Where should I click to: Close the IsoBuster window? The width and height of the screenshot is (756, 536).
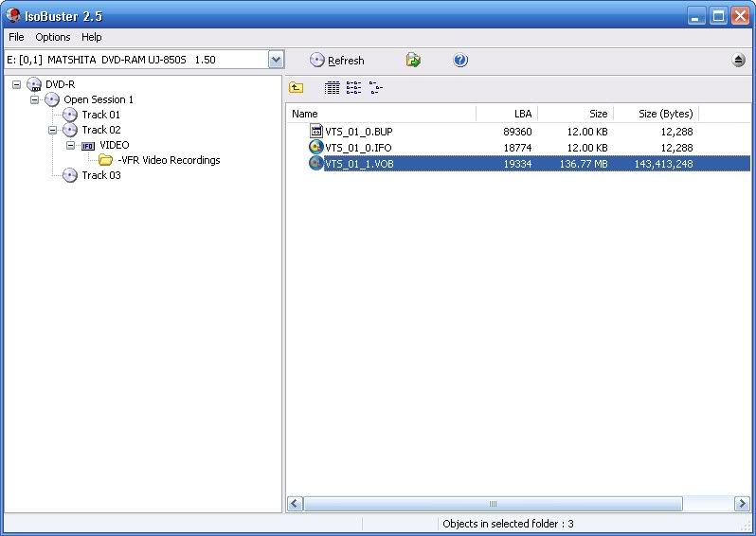[740, 16]
